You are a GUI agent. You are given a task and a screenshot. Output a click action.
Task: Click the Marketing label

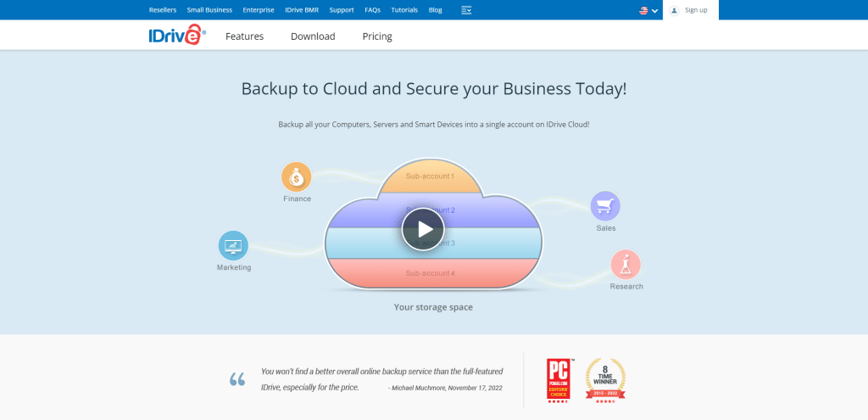(234, 267)
